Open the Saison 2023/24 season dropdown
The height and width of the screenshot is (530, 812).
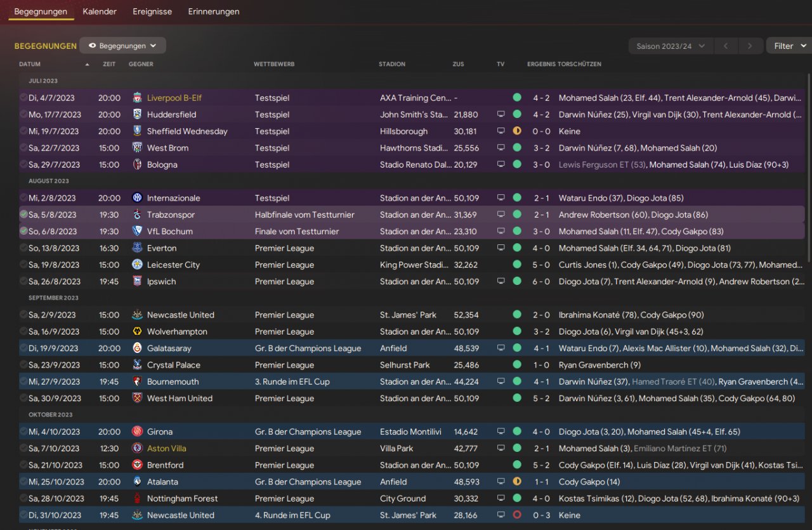(671, 46)
